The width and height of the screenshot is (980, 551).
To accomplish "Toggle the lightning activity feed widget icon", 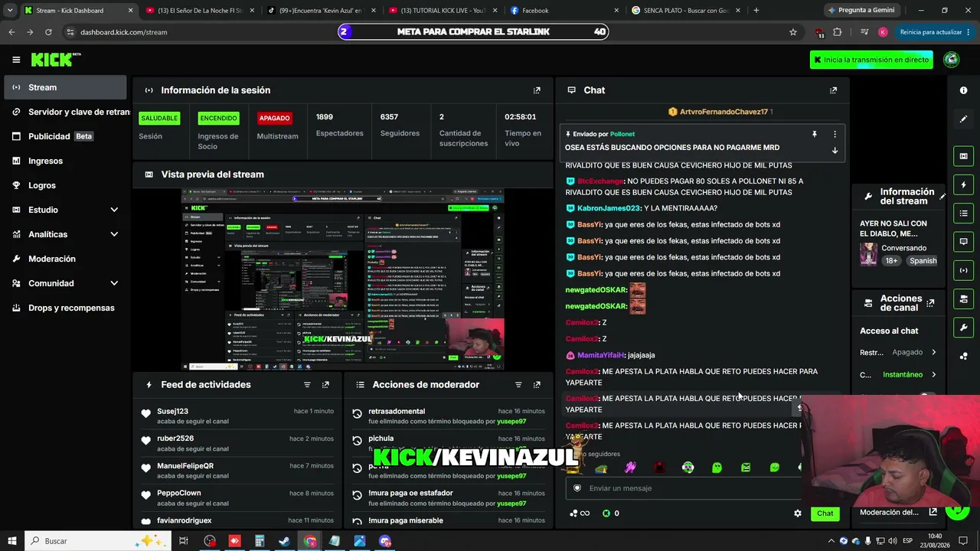I will tap(963, 184).
